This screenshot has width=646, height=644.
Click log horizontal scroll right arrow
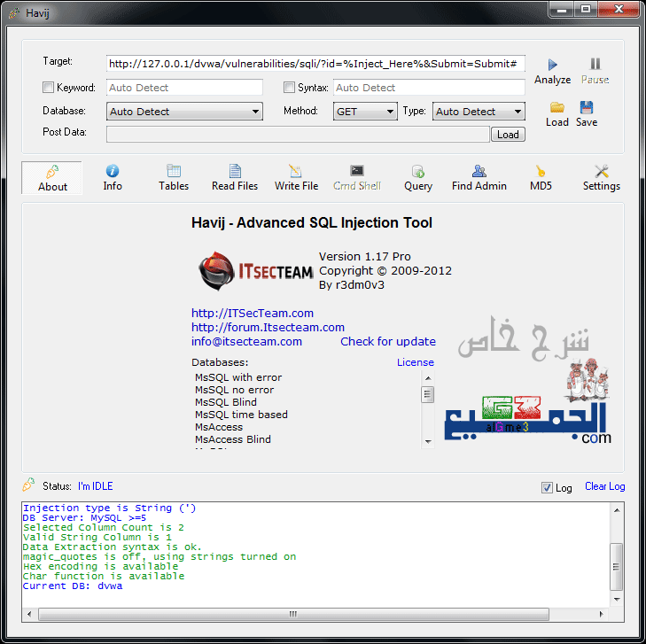point(602,615)
